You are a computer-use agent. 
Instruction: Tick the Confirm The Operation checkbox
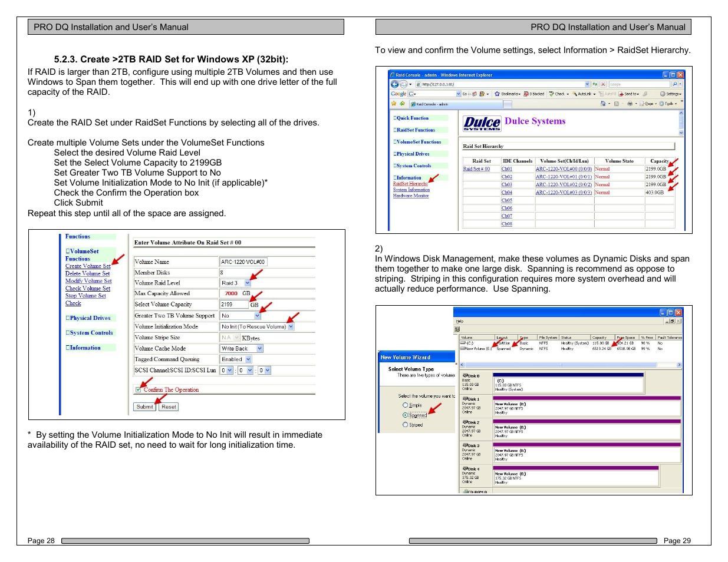pyautogui.click(x=139, y=389)
